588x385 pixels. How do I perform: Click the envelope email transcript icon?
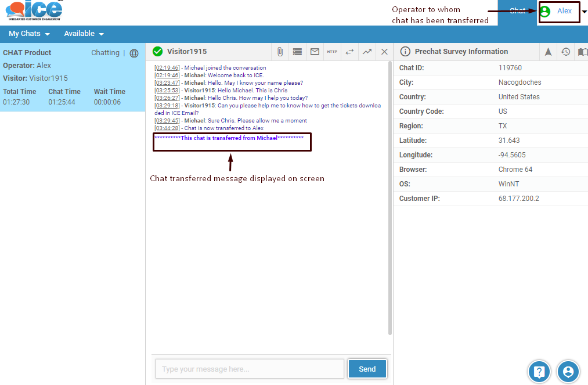coord(315,52)
